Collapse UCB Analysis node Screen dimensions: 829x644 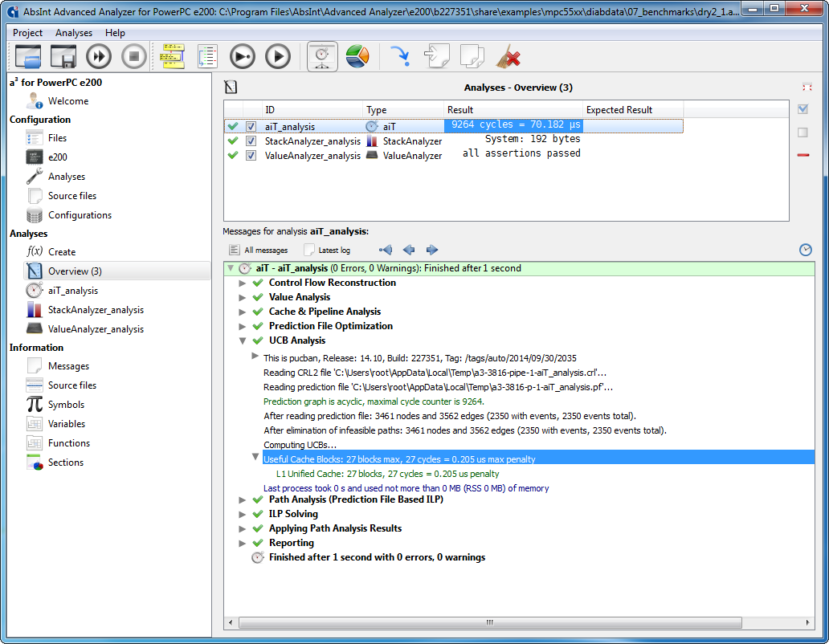[x=242, y=340]
